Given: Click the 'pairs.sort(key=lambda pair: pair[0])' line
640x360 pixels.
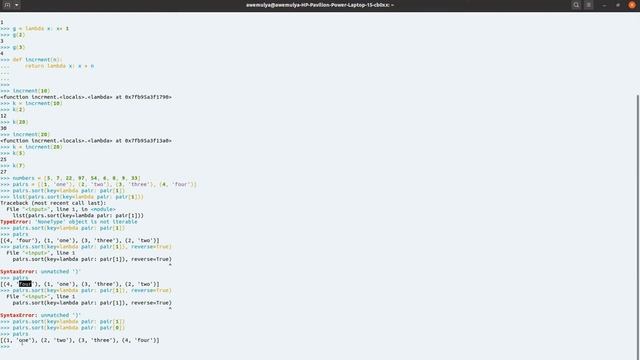Looking at the screenshot, I should coord(62,328).
